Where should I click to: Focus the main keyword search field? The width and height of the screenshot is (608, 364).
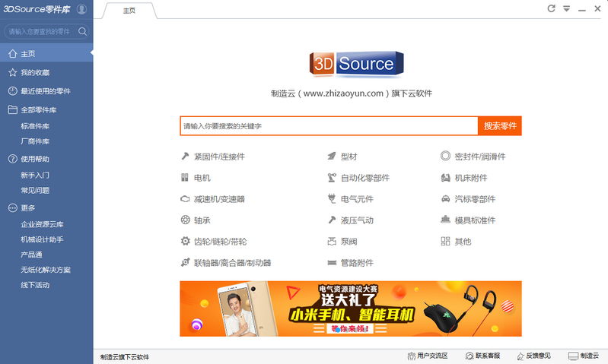click(329, 126)
